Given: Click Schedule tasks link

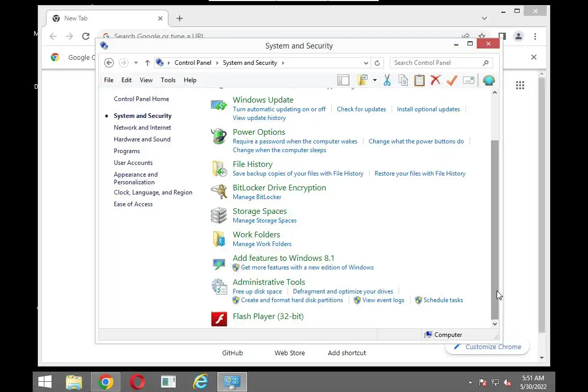Looking at the screenshot, I should (443, 300).
